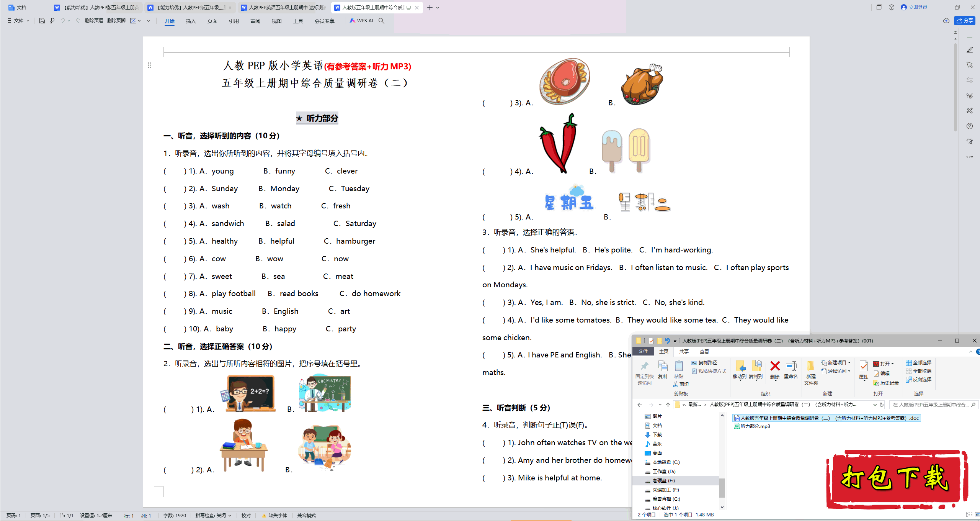
Task: Click 删除页脚 in WPS toolbar
Action: 116,21
